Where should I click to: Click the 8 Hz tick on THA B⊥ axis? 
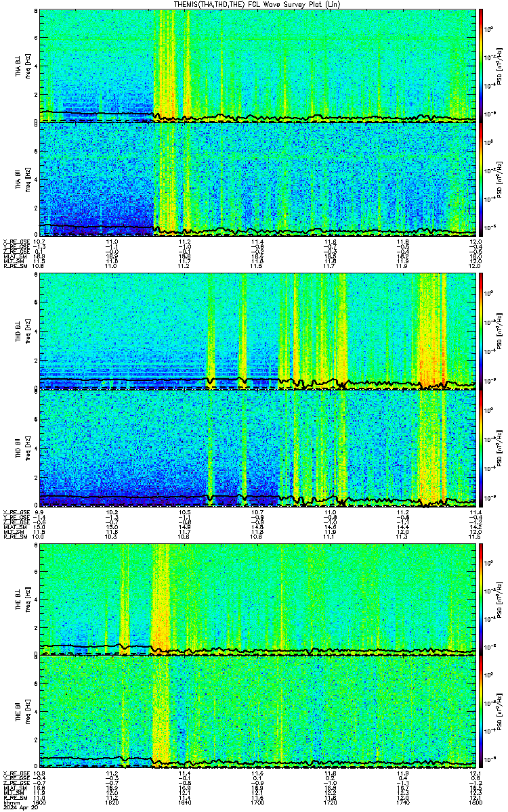pyautogui.click(x=36, y=12)
